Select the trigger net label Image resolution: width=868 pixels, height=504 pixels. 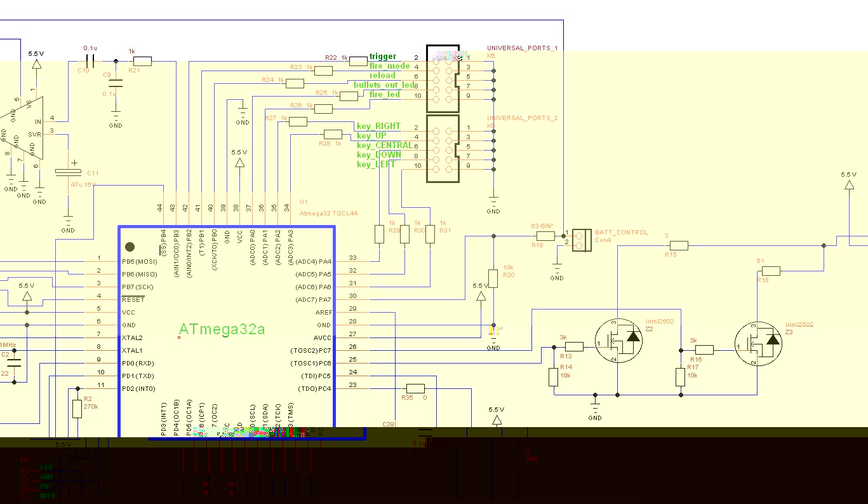(x=383, y=57)
